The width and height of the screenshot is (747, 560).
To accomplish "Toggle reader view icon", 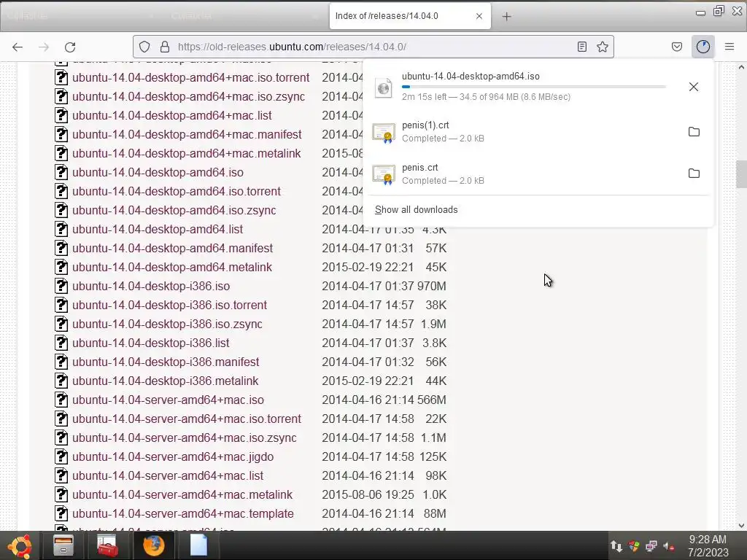I will pos(581,47).
